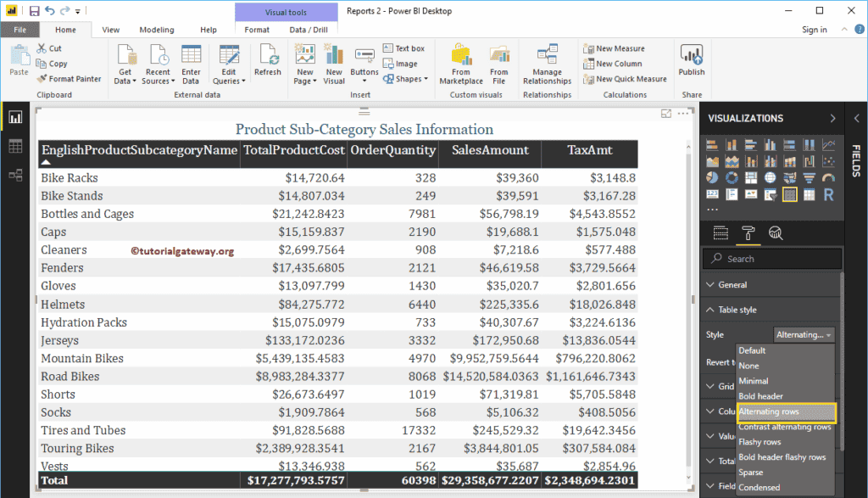Click the Refresh icon in the ribbon
The height and width of the screenshot is (498, 868).
point(268,62)
